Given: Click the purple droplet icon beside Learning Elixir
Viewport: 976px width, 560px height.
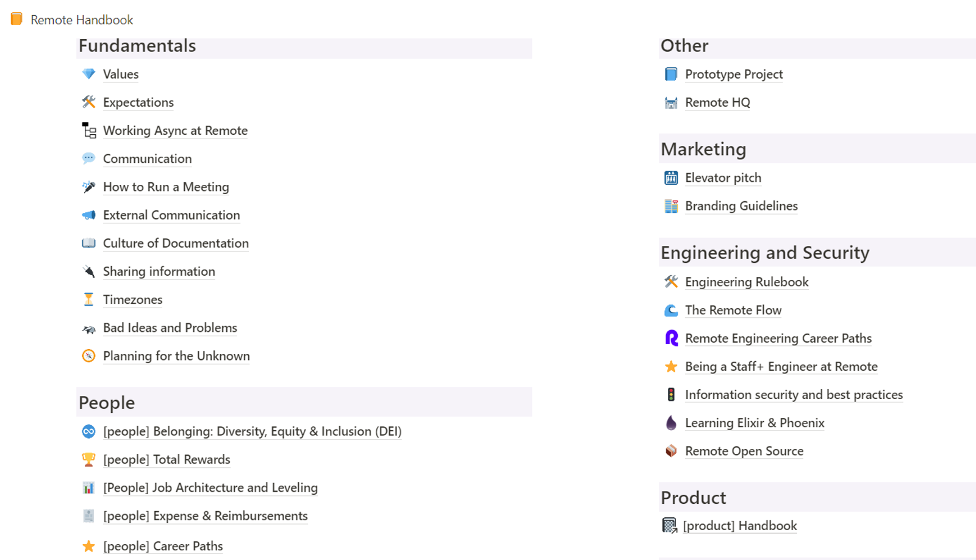Looking at the screenshot, I should (x=671, y=423).
